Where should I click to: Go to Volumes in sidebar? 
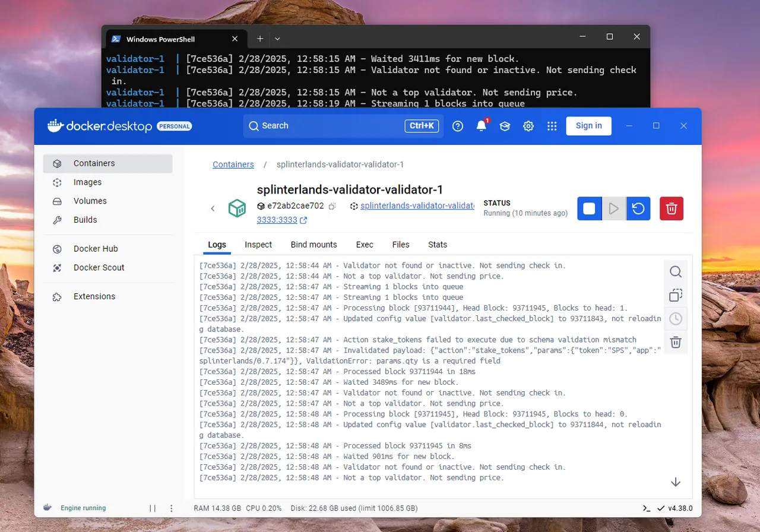point(107,201)
